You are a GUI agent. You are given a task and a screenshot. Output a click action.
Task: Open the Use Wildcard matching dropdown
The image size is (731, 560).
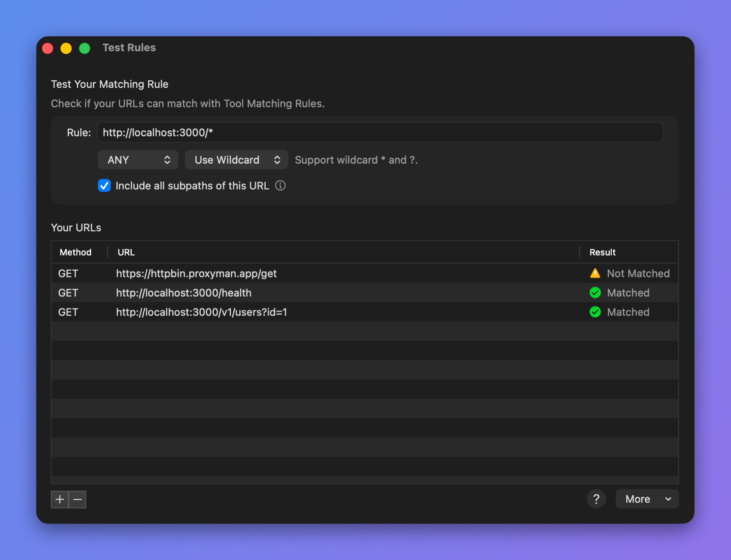click(x=237, y=160)
